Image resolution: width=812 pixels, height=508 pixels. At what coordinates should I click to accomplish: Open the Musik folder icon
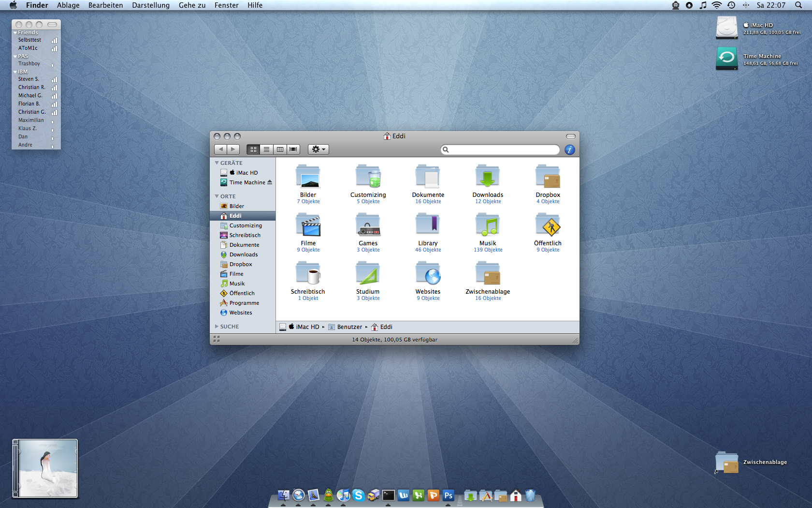(x=488, y=225)
